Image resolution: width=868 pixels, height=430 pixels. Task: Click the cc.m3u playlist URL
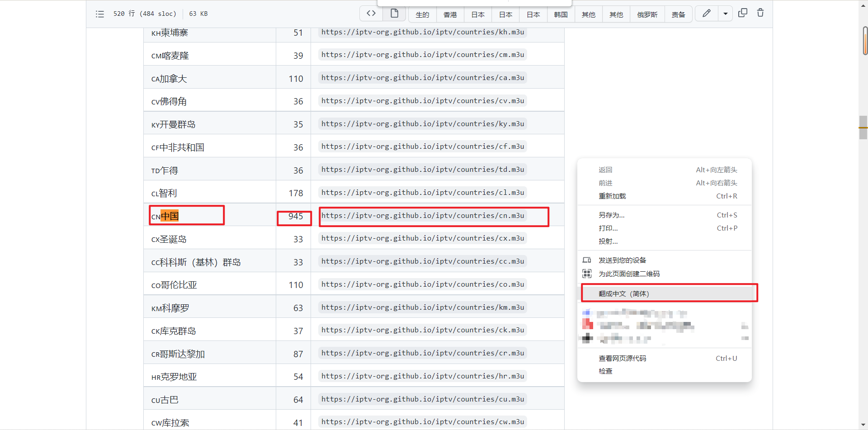[423, 261]
